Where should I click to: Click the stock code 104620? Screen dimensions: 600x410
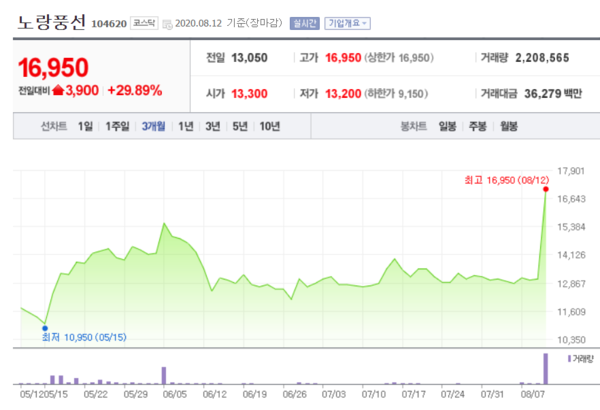109,24
